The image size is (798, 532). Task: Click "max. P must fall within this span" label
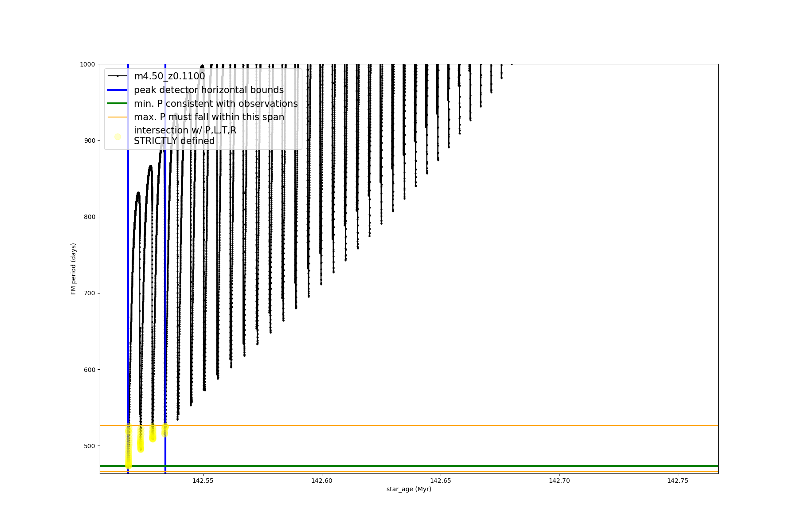pos(209,117)
